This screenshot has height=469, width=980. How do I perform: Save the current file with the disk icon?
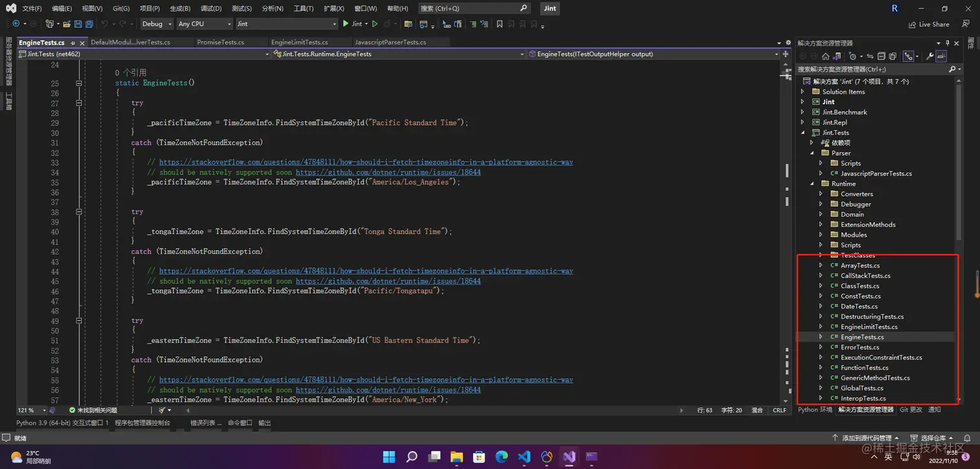pyautogui.click(x=78, y=24)
